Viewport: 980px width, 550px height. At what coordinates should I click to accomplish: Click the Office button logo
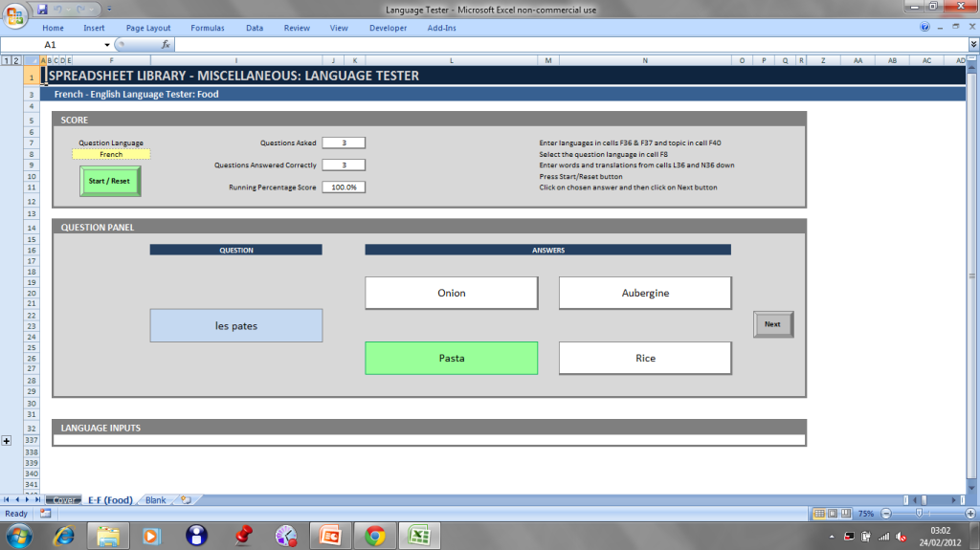point(15,15)
